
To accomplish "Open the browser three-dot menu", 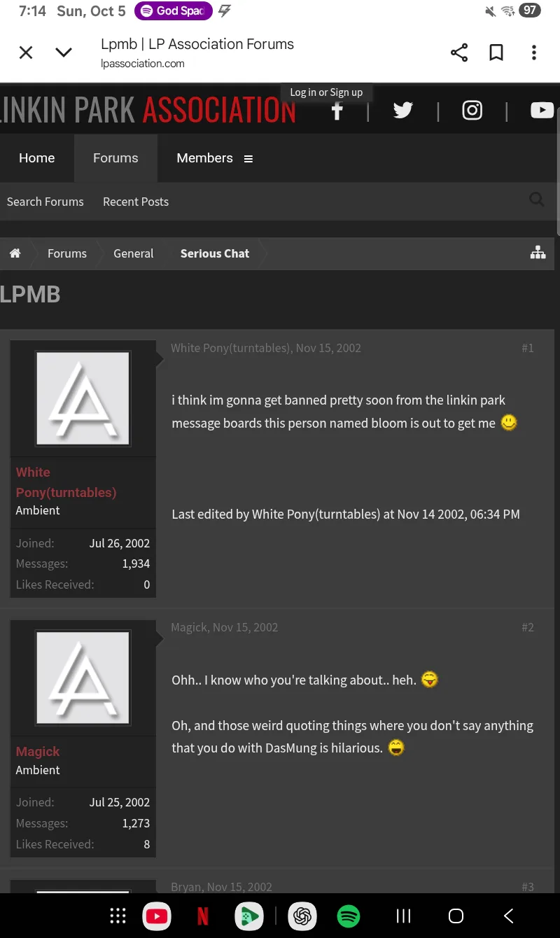I will (x=534, y=52).
